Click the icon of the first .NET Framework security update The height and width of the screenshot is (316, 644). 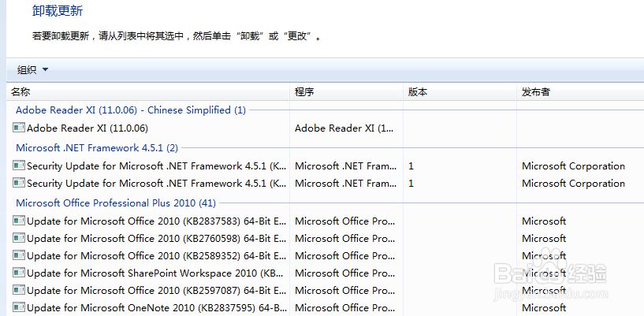click(x=19, y=166)
